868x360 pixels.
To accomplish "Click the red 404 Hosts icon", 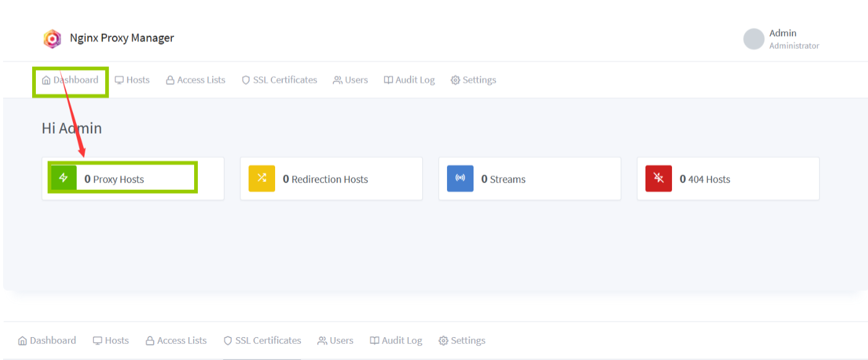I will coord(658,178).
